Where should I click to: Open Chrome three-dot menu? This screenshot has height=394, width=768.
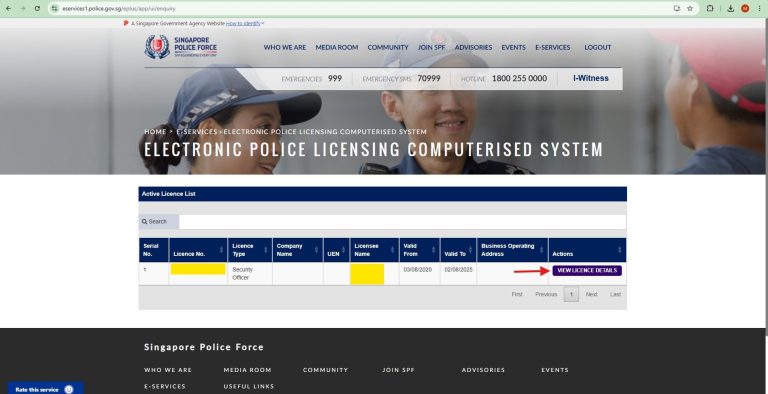(760, 8)
